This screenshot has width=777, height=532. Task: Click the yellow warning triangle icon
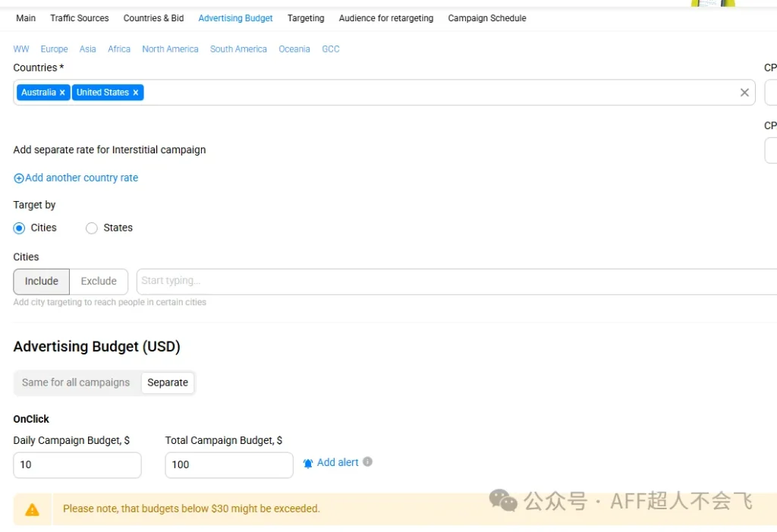[x=32, y=509]
